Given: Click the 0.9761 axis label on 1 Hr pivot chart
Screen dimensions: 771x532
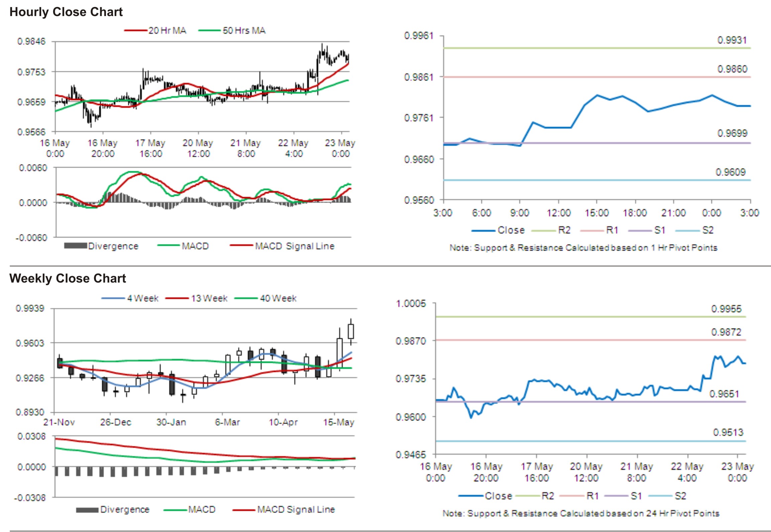Looking at the screenshot, I should click(419, 118).
